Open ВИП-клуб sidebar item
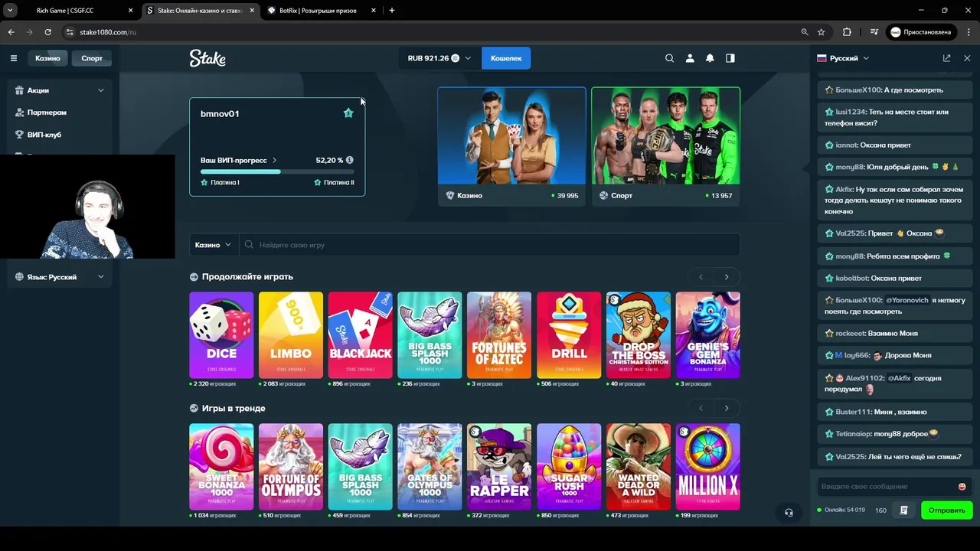This screenshot has height=551, width=980. pos(60,135)
